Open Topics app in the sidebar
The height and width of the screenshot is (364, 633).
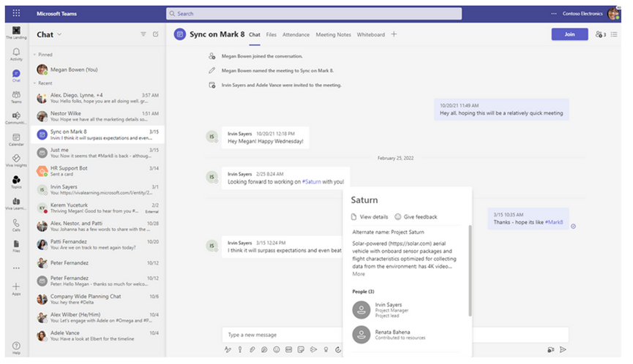16,182
